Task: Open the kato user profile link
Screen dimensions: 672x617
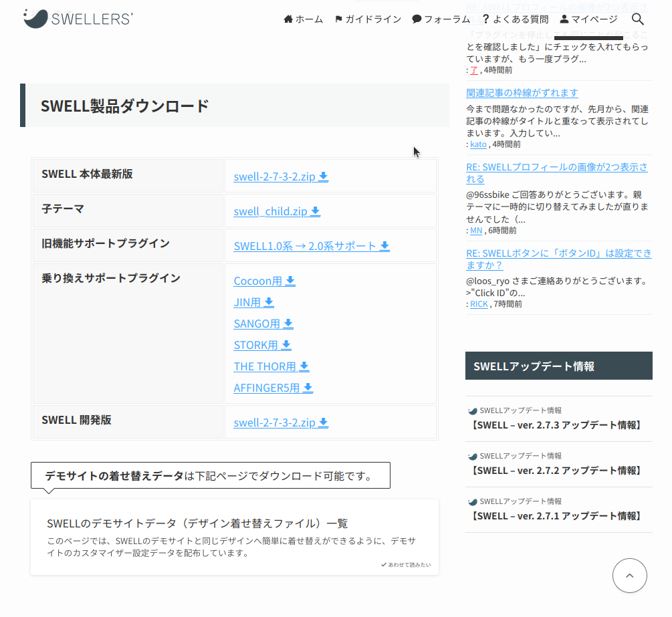Action: [x=478, y=144]
